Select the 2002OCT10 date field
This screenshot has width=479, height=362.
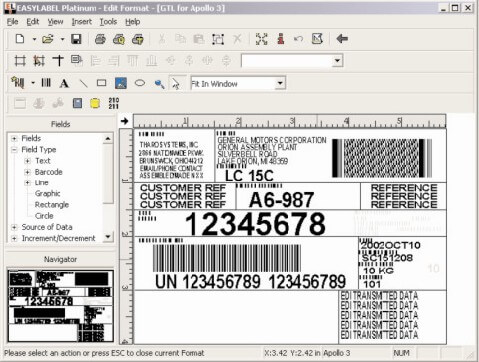[x=391, y=245]
